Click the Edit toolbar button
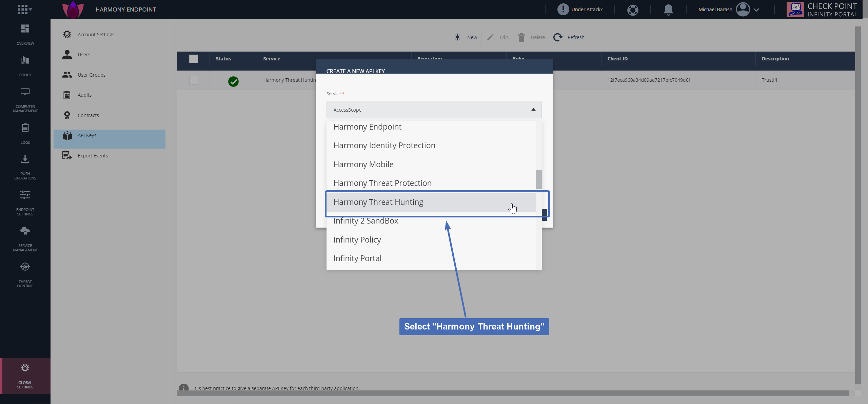The width and height of the screenshot is (868, 404). click(497, 37)
